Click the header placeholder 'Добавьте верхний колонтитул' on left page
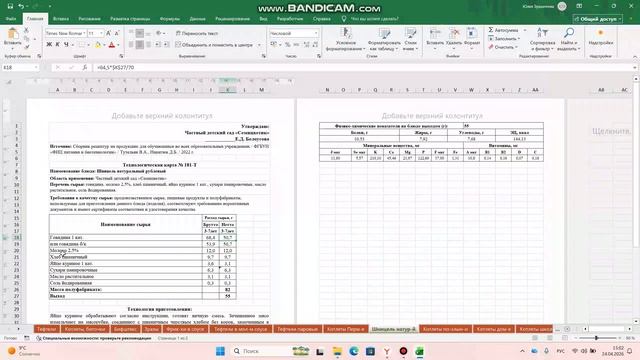This screenshot has width=640, height=360. (x=162, y=116)
